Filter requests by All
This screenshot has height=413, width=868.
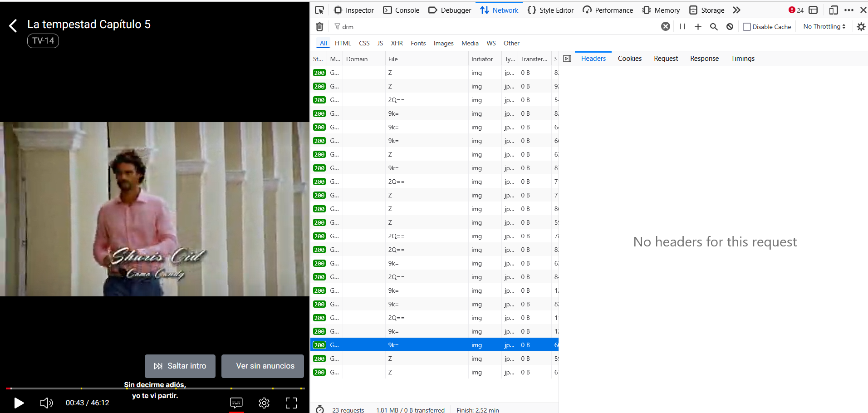[323, 43]
